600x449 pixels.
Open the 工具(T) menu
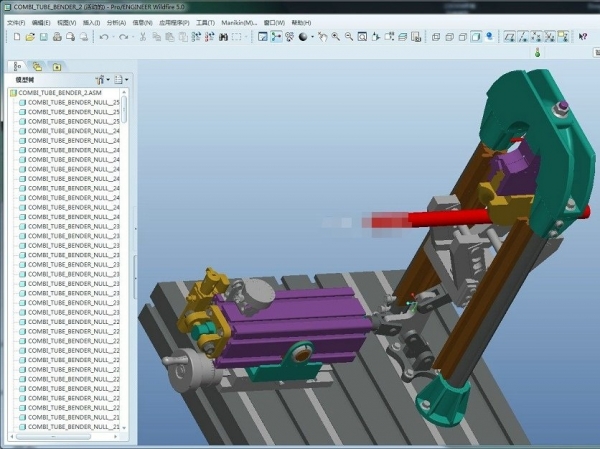(x=205, y=21)
